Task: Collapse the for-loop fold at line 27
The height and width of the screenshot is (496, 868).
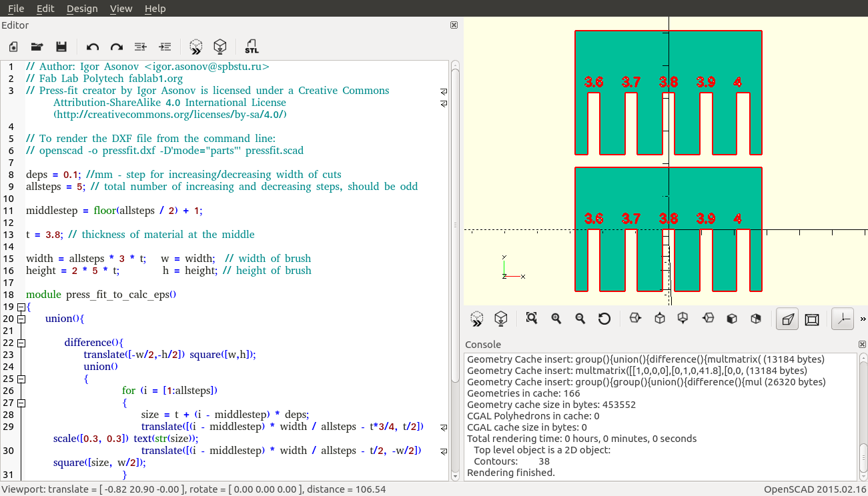Action: [21, 403]
